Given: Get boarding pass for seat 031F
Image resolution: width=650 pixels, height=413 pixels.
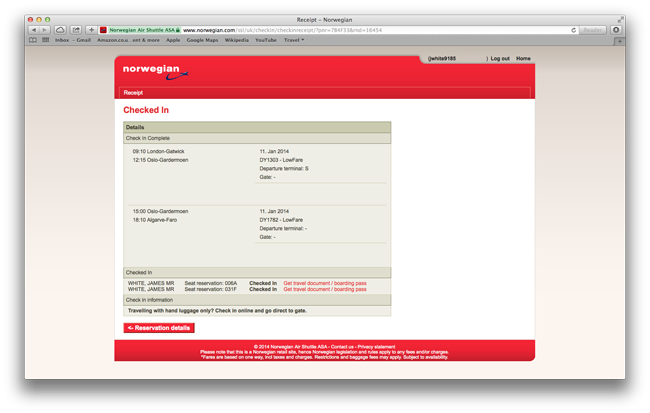Looking at the screenshot, I should click(325, 289).
